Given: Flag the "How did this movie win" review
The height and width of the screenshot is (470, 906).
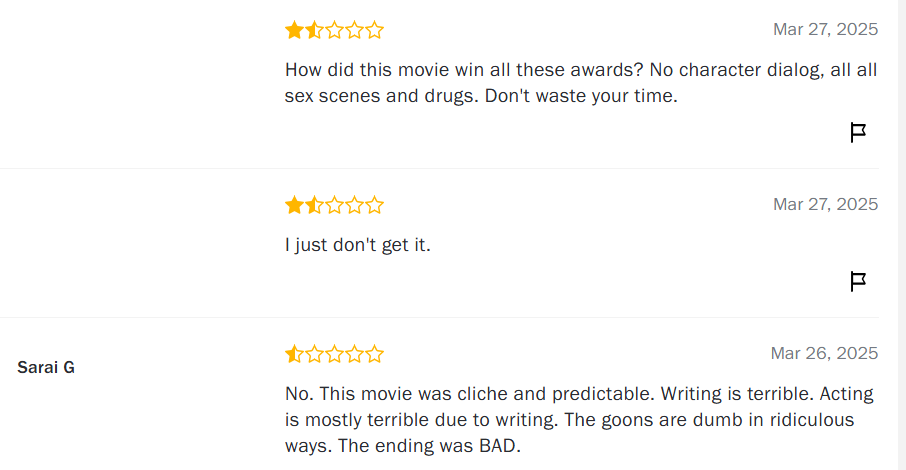Looking at the screenshot, I should click(857, 133).
